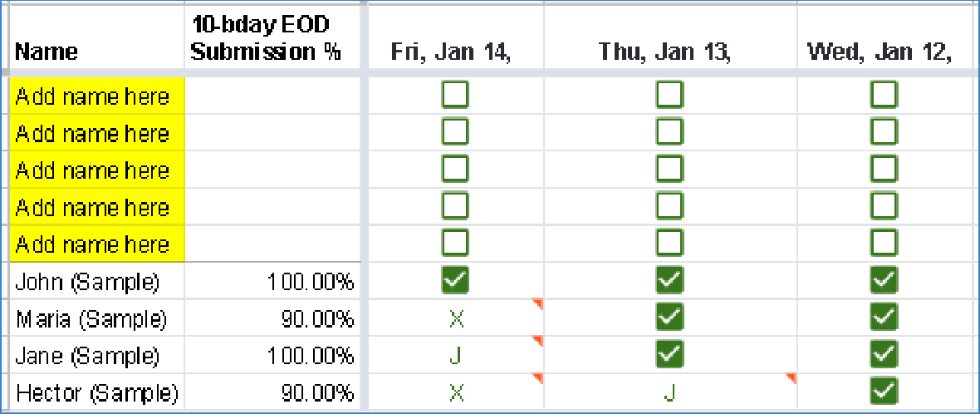Tick first row's Fri, Jan 14 checkbox
The height and width of the screenshot is (414, 980).
[x=455, y=96]
